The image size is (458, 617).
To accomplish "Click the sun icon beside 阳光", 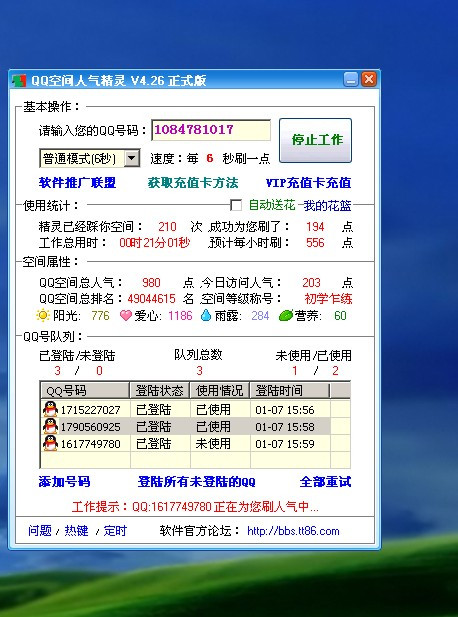I will (42, 315).
